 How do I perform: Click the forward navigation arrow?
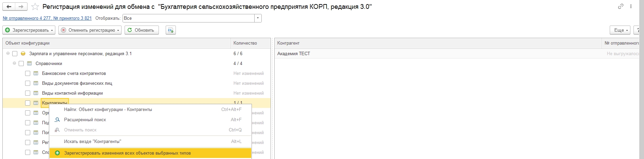[21, 6]
